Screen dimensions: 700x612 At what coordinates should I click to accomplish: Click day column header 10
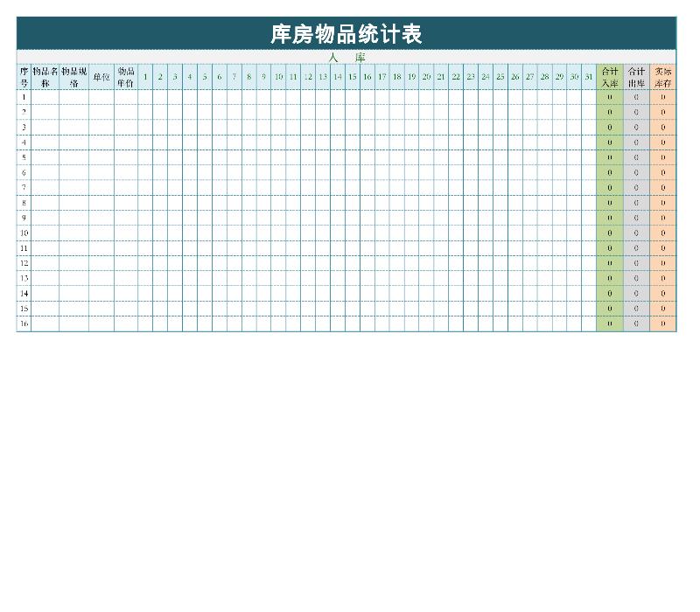[x=278, y=77]
